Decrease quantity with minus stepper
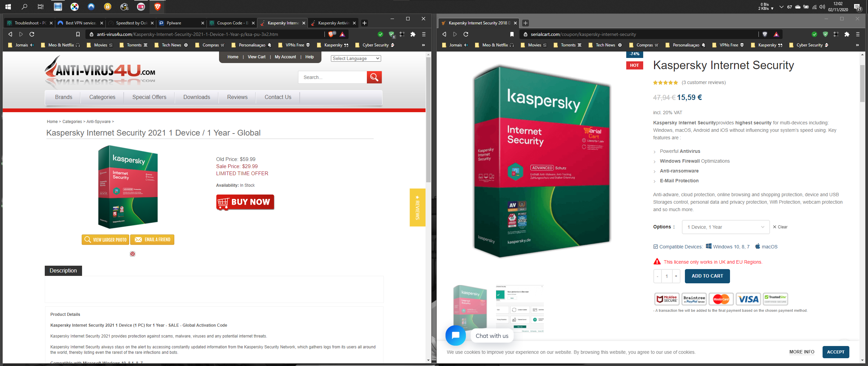Screen dimensions: 868x366 (x=657, y=276)
